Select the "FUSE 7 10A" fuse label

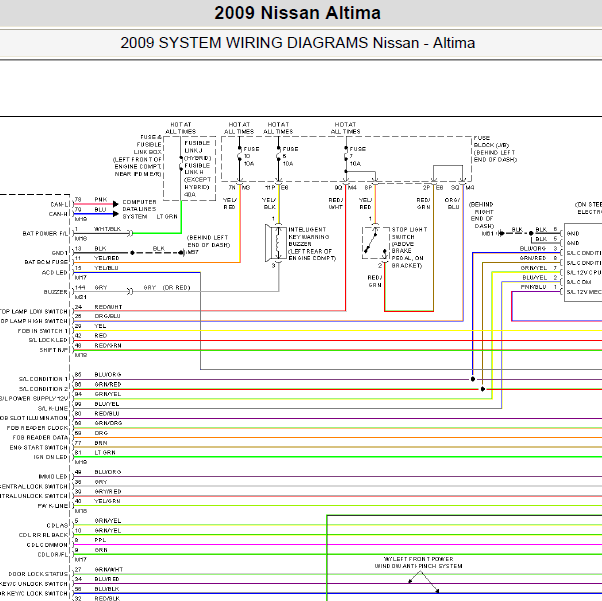(357, 156)
